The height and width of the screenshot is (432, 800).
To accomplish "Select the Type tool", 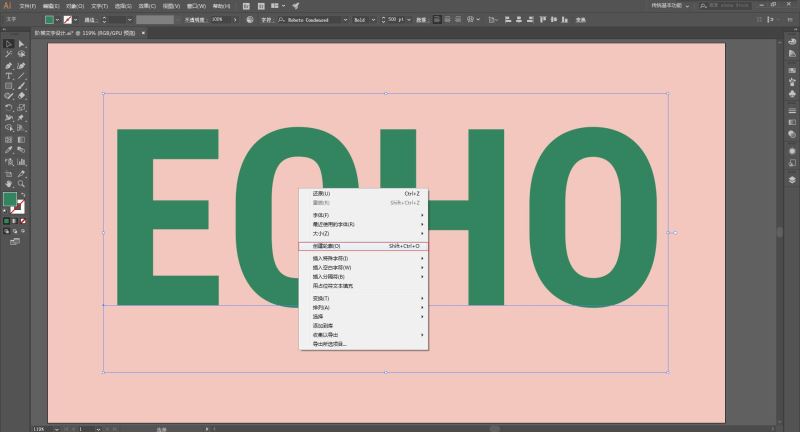I will [9, 76].
